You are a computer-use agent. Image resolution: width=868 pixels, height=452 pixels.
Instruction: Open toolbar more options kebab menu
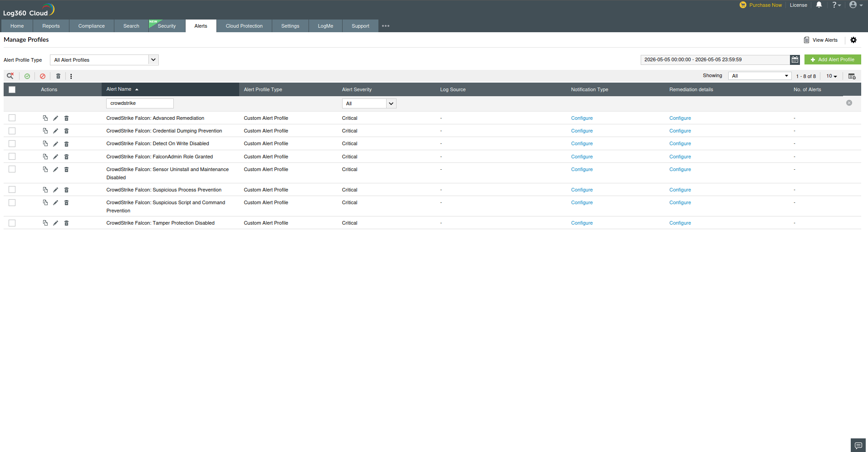click(x=71, y=76)
